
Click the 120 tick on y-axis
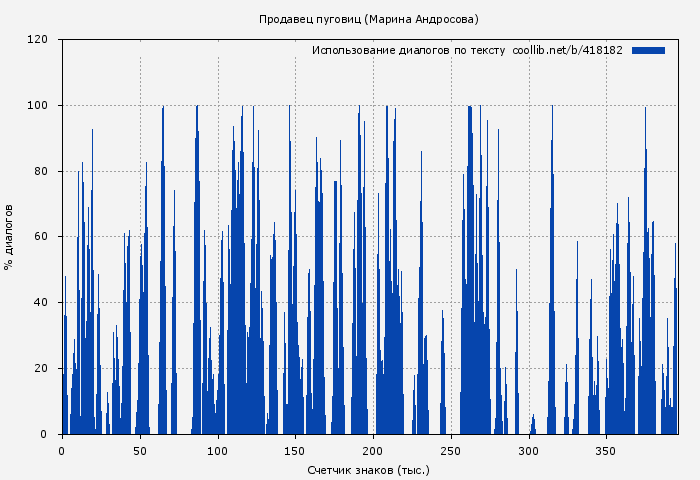[x=38, y=40]
